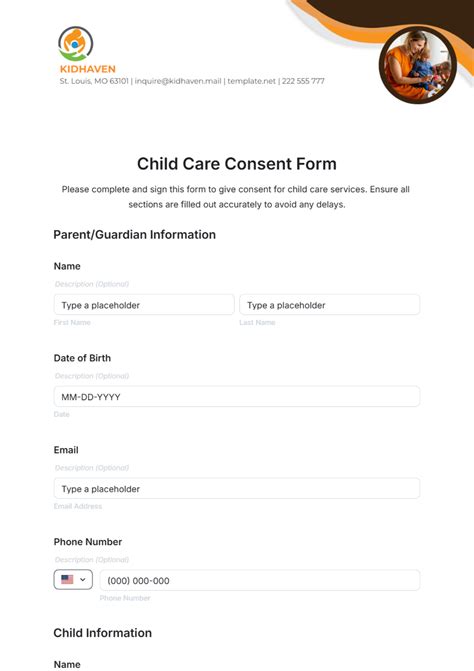Click the Last Name input field
The height and width of the screenshot is (671, 474).
click(329, 305)
